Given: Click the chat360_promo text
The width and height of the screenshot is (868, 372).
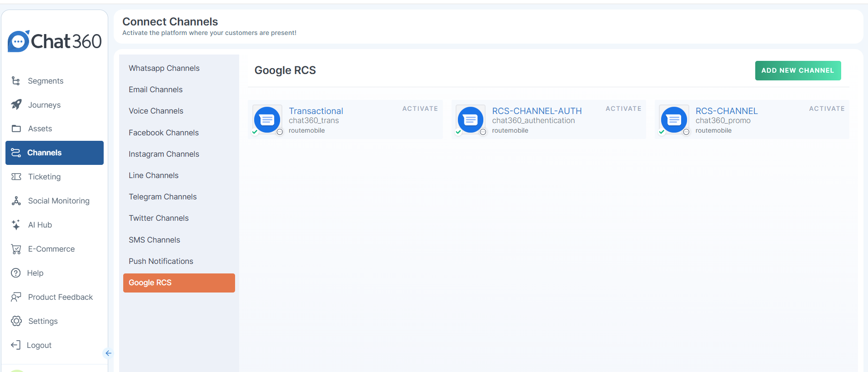Looking at the screenshot, I should pos(723,120).
